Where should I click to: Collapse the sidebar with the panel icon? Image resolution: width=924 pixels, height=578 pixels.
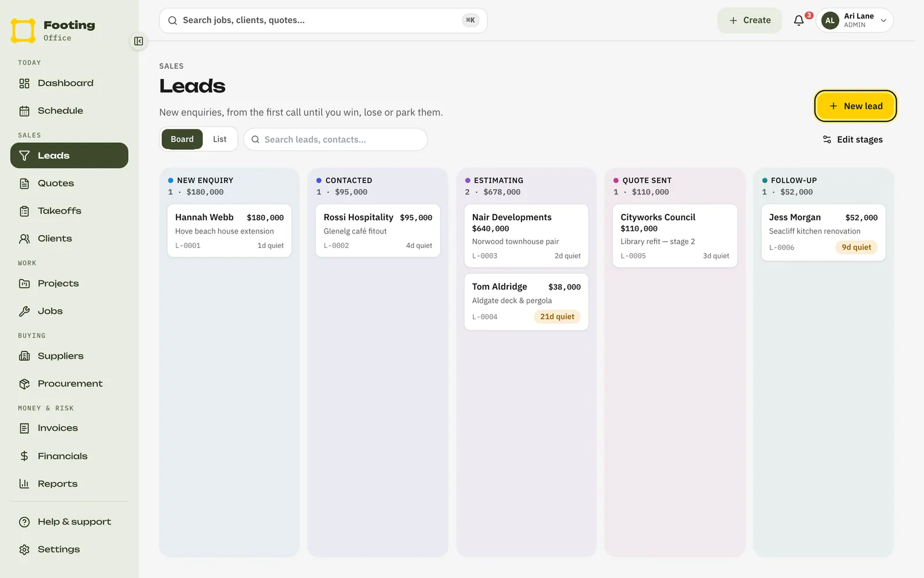(139, 41)
